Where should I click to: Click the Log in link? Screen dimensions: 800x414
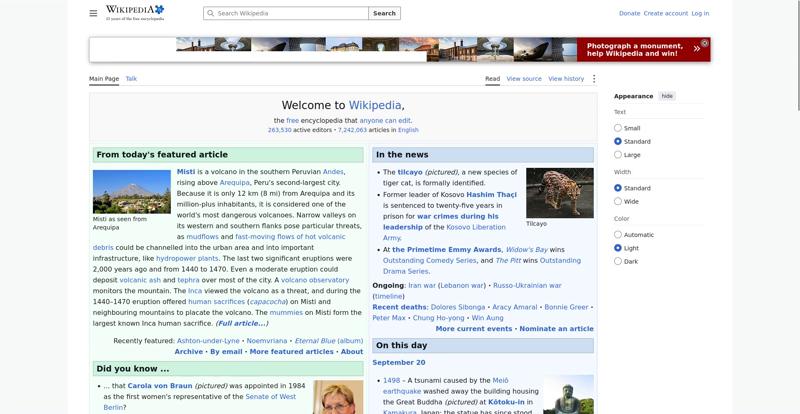(700, 13)
